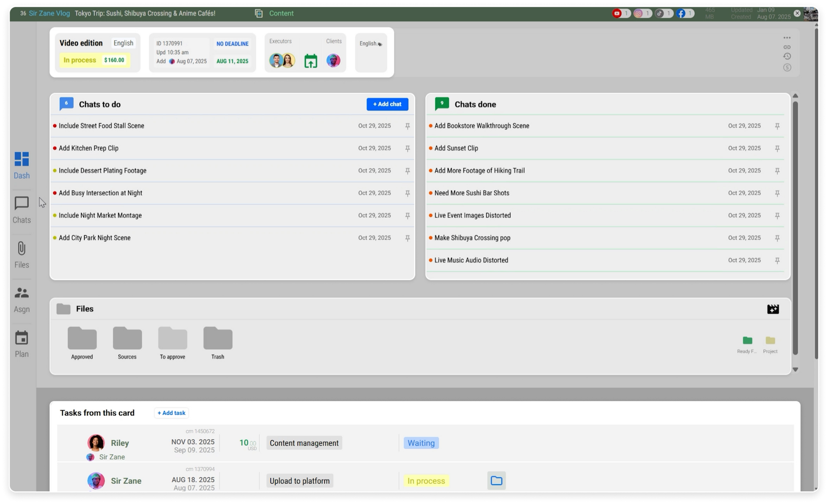This screenshot has height=504, width=828.
Task: Pin the Add Sunset Clip chat
Action: [x=777, y=148]
